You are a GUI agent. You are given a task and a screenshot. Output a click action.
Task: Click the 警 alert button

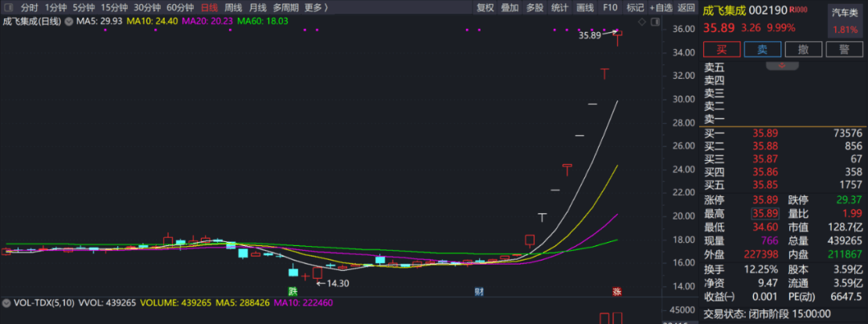point(844,50)
